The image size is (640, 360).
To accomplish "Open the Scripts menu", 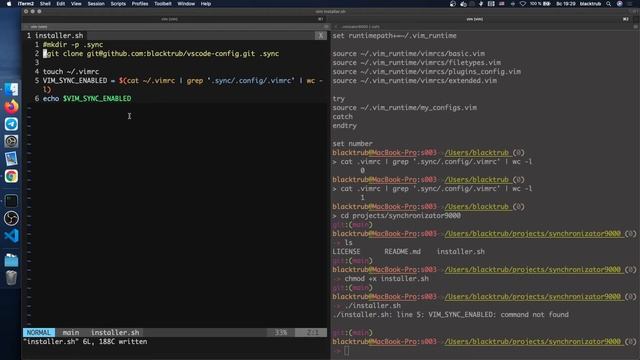I will [118, 4].
